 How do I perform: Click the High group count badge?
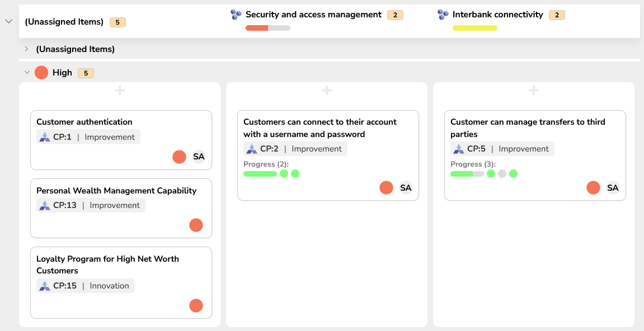coord(86,73)
